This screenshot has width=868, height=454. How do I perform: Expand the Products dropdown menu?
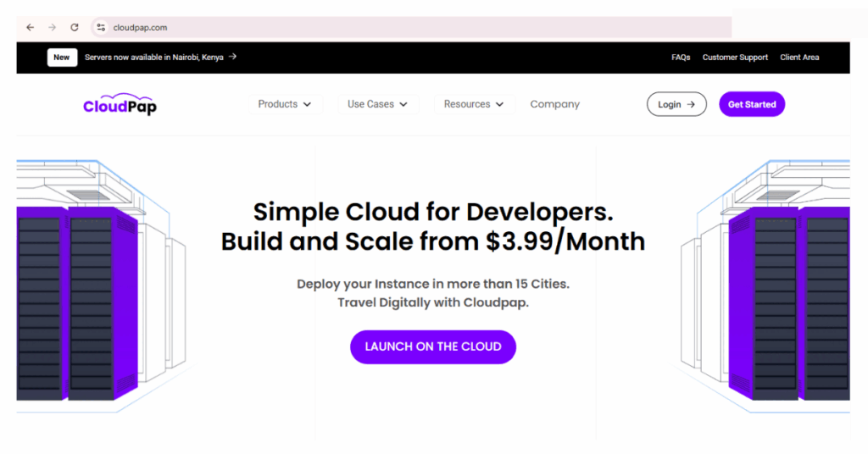pos(285,104)
